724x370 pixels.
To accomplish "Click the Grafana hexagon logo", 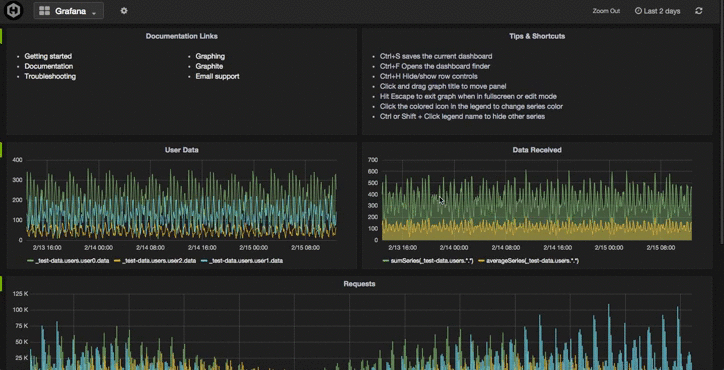I will pos(13,11).
